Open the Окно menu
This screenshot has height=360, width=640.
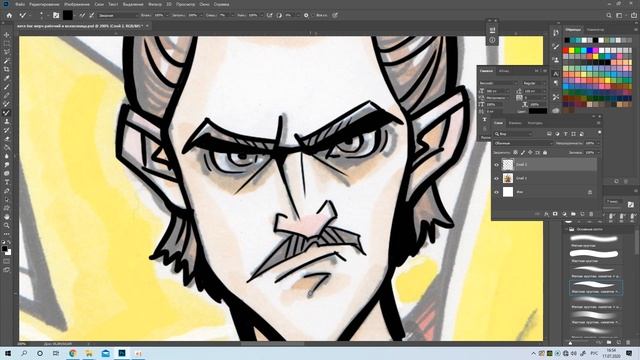pos(204,4)
